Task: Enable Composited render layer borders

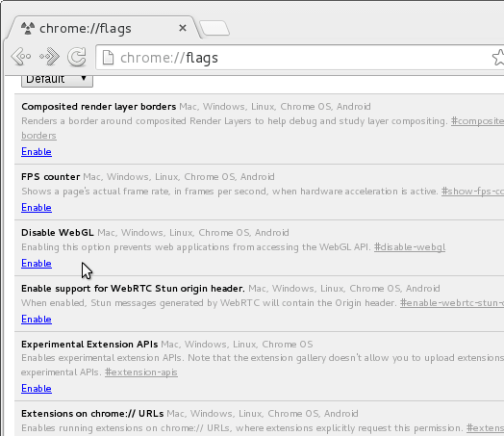Action: point(37,151)
